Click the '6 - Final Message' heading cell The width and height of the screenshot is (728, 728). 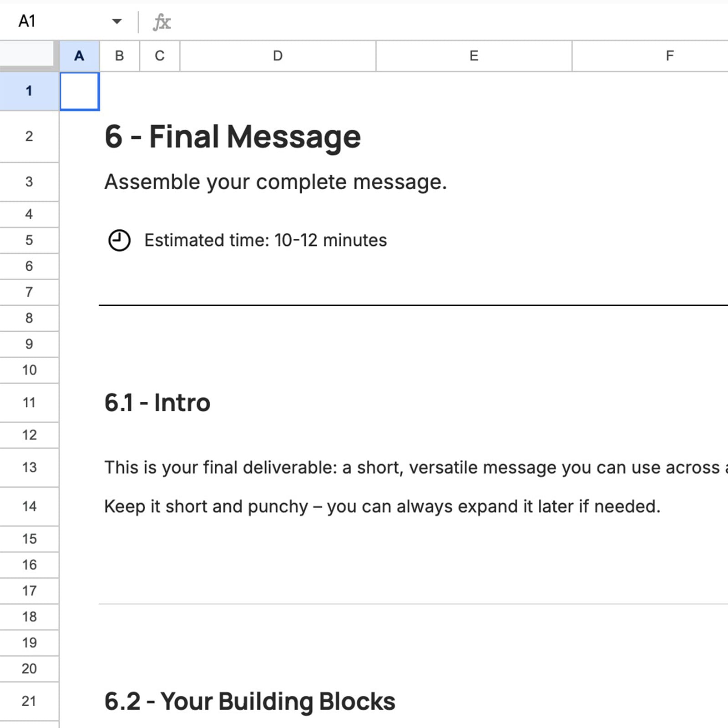click(x=232, y=136)
